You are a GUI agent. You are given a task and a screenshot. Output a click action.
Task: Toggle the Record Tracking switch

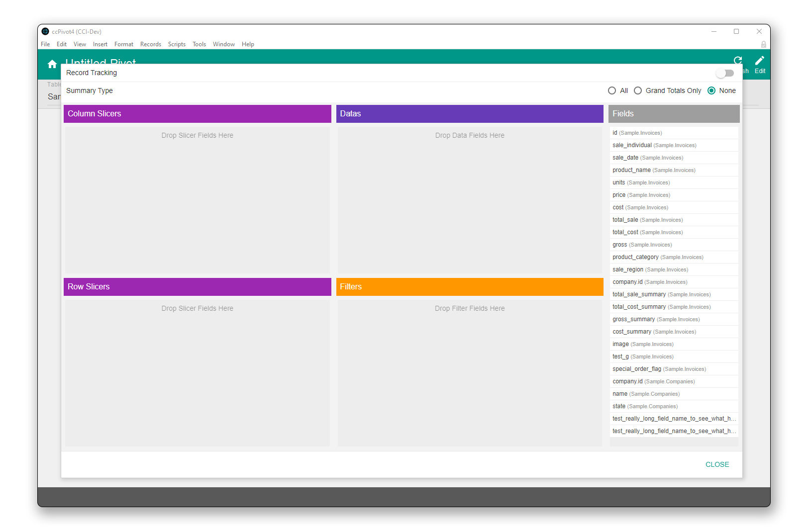click(x=725, y=73)
